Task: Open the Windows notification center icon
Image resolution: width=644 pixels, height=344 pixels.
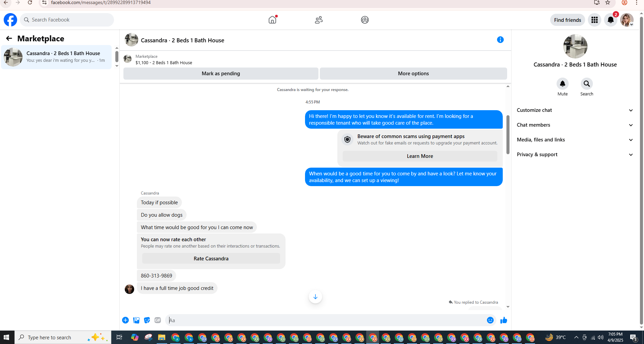Action: 634,337
